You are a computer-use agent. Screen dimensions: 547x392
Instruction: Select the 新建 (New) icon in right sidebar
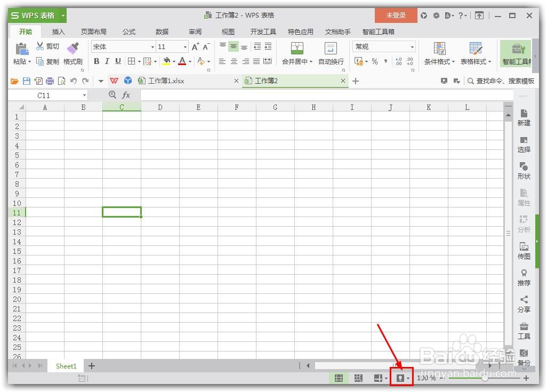(524, 118)
